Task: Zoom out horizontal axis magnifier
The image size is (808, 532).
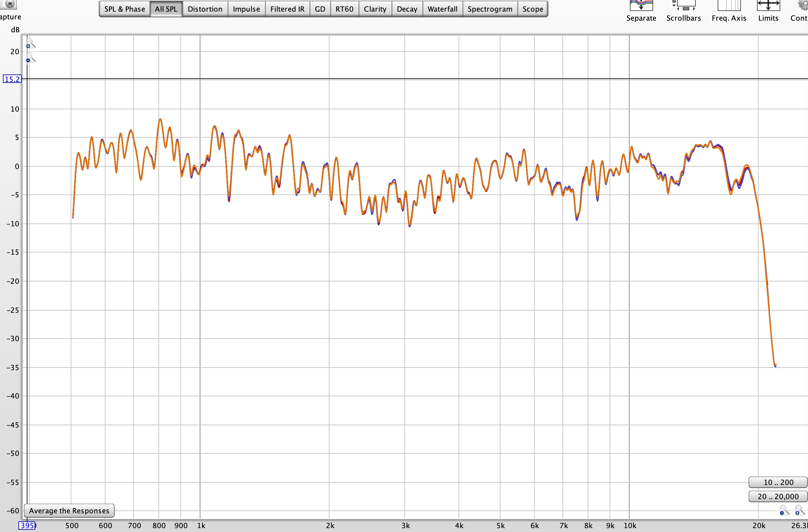Action: pyautogui.click(x=784, y=510)
